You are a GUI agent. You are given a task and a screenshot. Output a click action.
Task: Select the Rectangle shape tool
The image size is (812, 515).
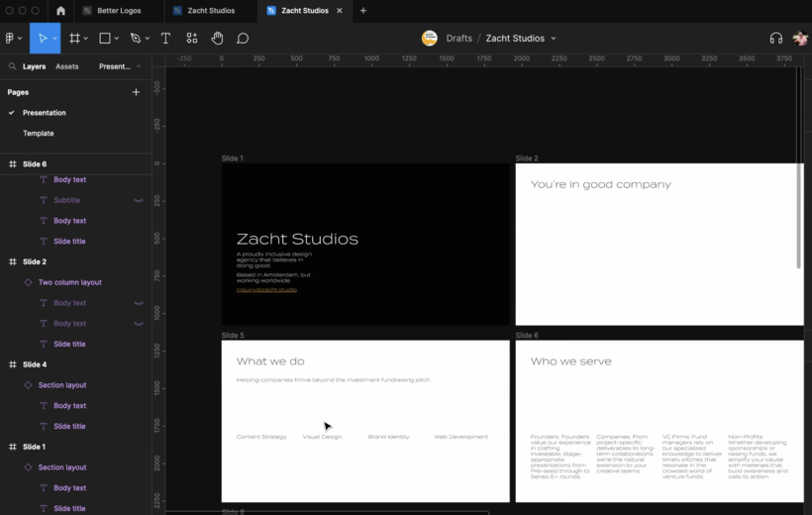coord(105,38)
